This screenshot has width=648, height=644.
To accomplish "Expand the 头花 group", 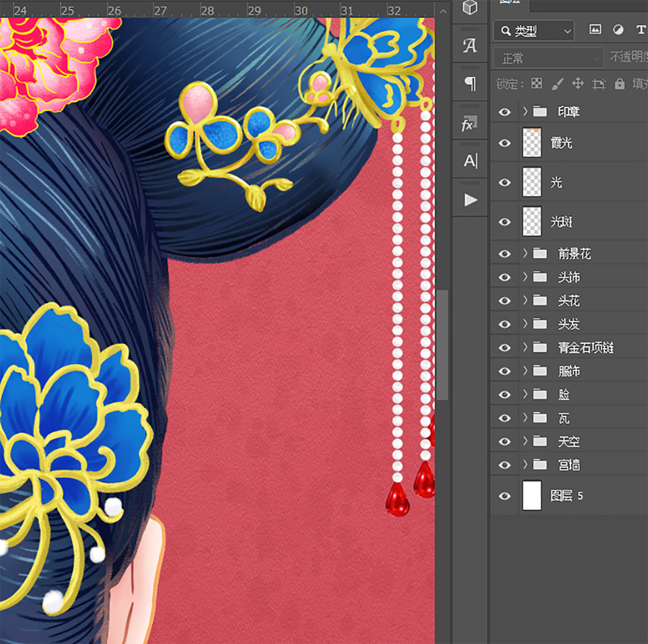I will (525, 300).
